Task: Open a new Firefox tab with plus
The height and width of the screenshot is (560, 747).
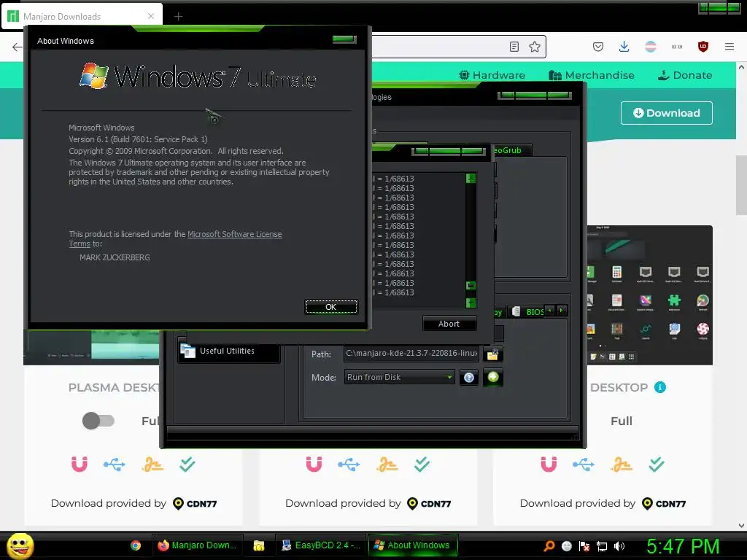Action: coord(178,17)
